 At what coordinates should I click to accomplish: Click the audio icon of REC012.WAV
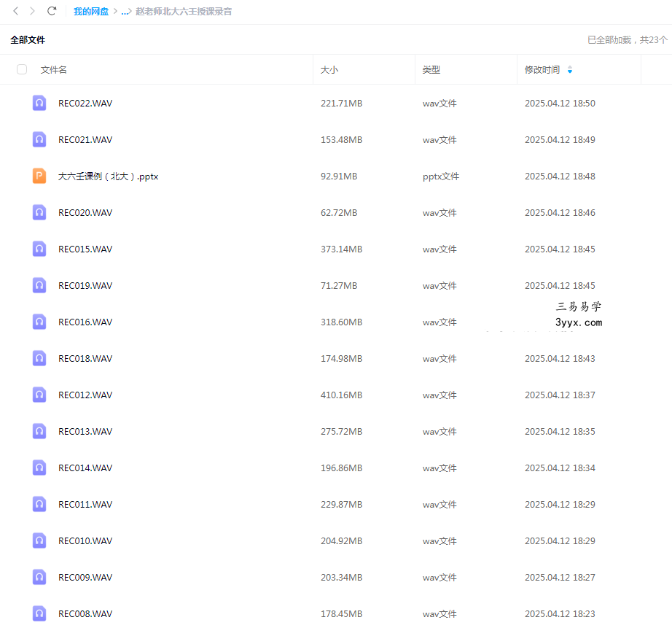39,395
